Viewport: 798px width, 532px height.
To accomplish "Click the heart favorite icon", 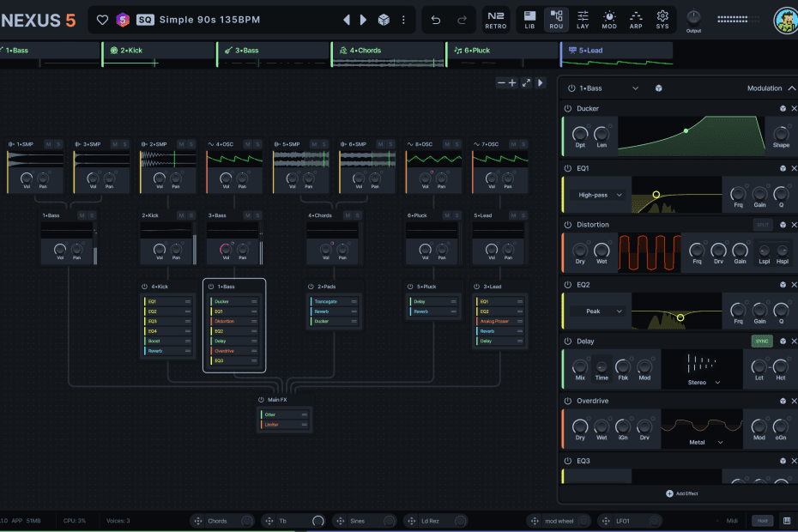I will tap(102, 20).
